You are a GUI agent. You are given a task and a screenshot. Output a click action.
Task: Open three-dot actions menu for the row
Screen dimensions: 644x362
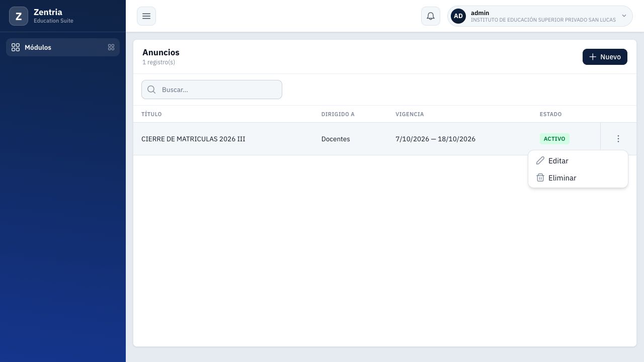click(x=618, y=139)
